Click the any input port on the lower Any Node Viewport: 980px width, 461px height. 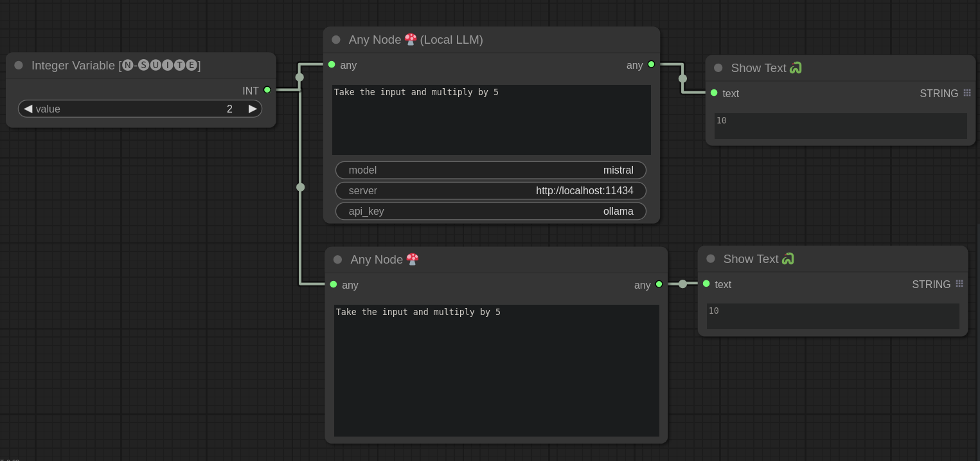[x=334, y=284]
